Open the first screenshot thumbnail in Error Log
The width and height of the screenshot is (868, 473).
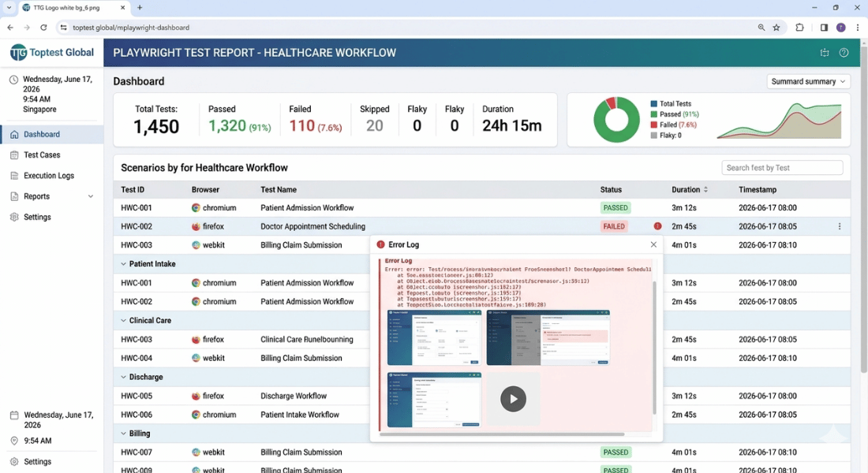pyautogui.click(x=434, y=337)
